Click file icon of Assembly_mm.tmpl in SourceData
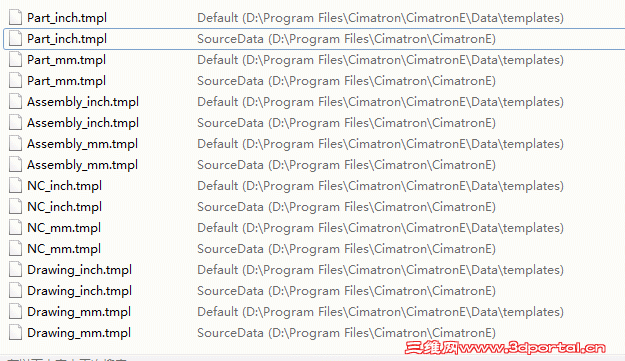The width and height of the screenshot is (625, 361). (15, 165)
